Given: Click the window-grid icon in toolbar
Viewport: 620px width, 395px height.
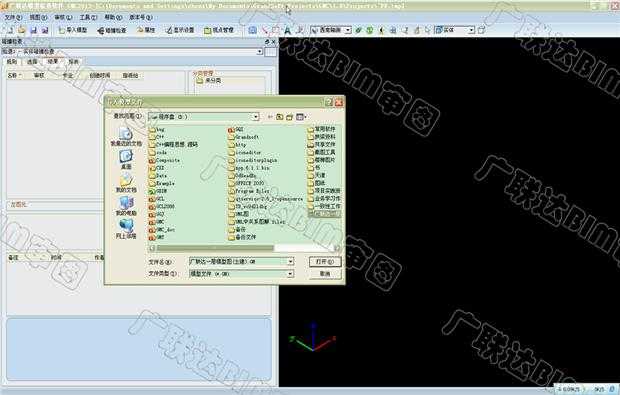Looking at the screenshot, I should pyautogui.click(x=393, y=30).
